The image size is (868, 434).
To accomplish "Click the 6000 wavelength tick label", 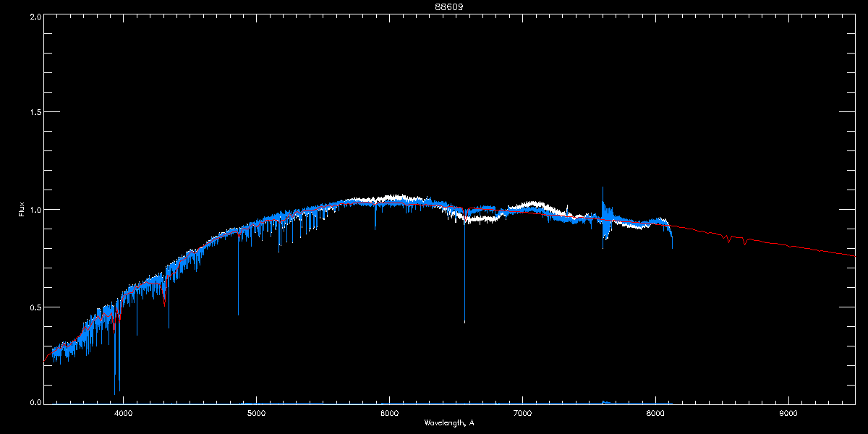I will (389, 414).
